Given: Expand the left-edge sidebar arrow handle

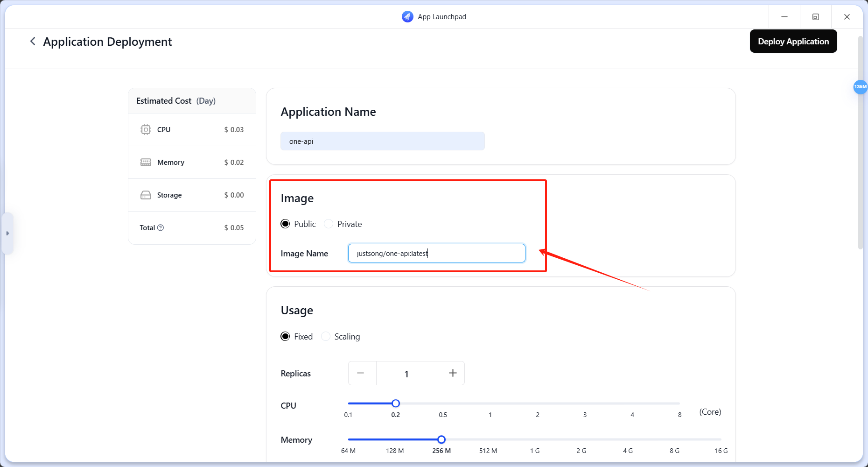Looking at the screenshot, I should (x=7, y=233).
